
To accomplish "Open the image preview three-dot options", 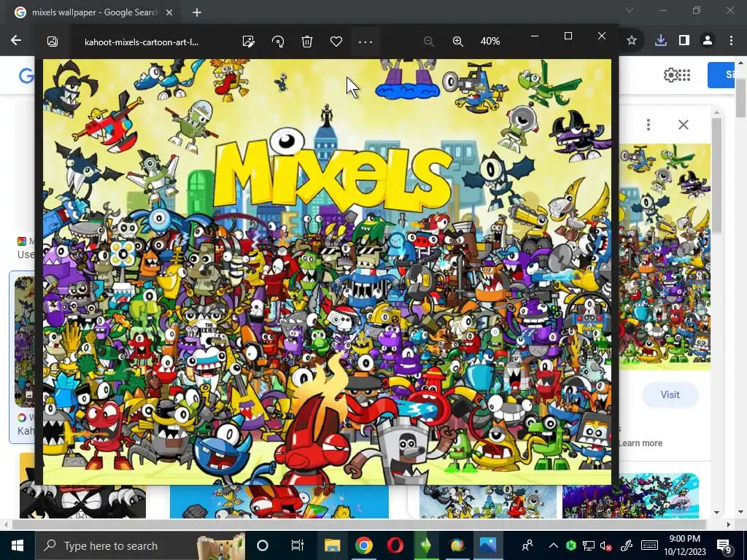I will click(648, 125).
